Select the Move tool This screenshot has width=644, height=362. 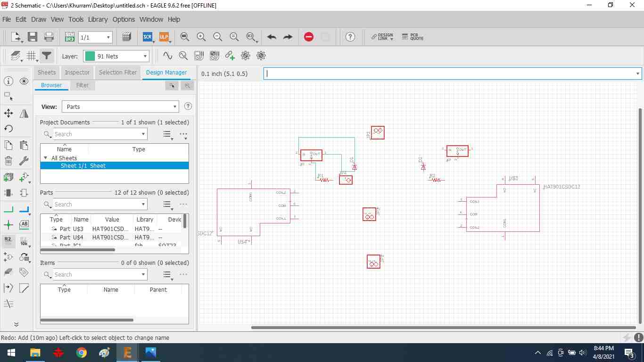tap(8, 113)
